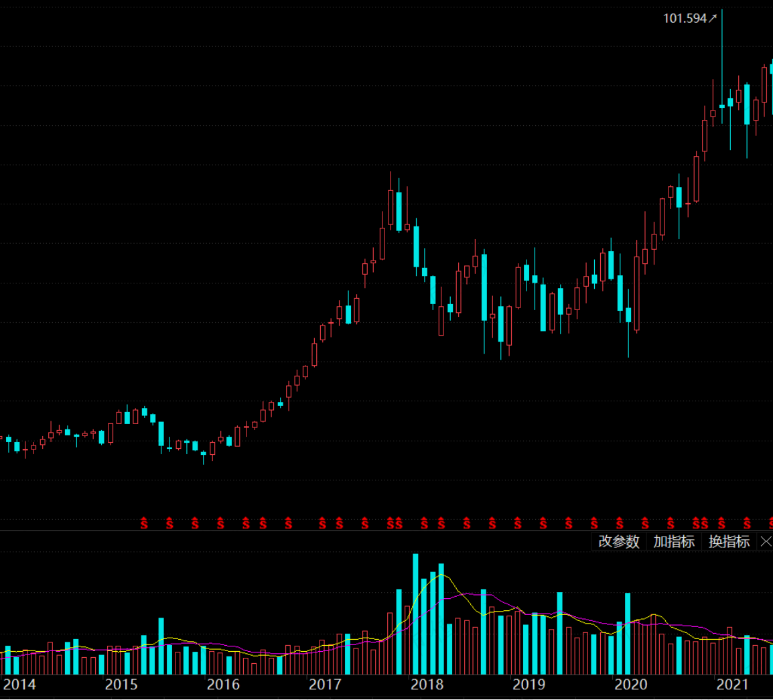Click the S marker above the indicator close X
This screenshot has height=700, width=773.
click(x=770, y=523)
